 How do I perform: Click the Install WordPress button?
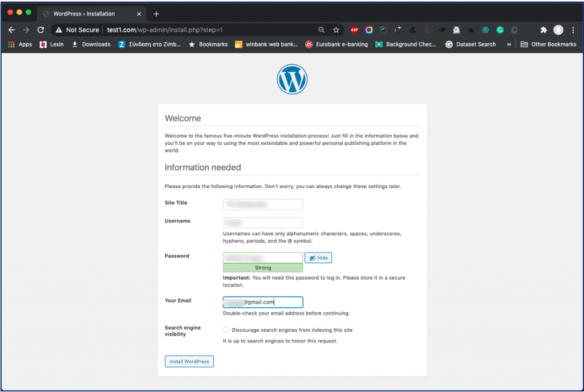189,361
